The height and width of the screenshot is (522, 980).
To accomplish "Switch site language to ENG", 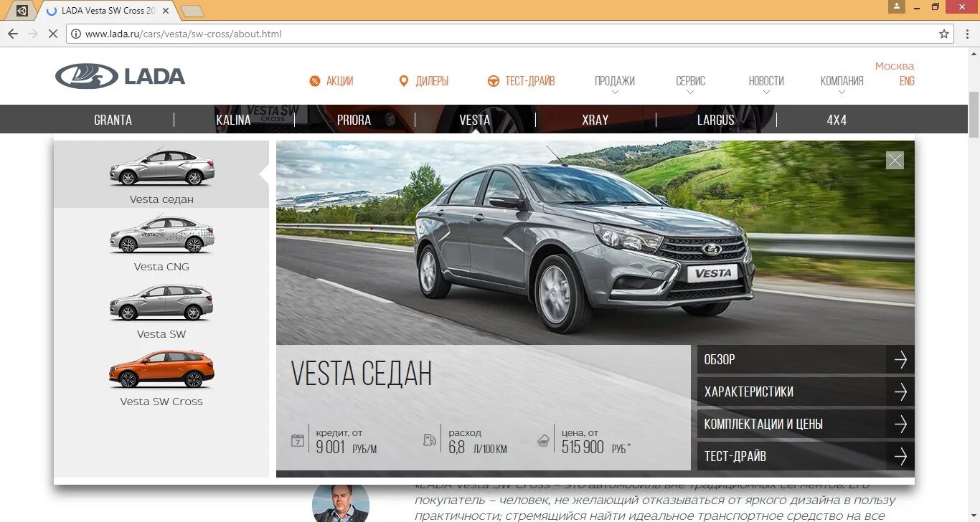I will tap(907, 81).
